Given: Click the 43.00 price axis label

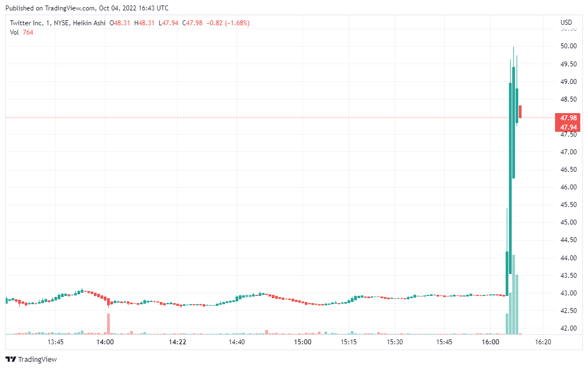Looking at the screenshot, I should click(568, 293).
